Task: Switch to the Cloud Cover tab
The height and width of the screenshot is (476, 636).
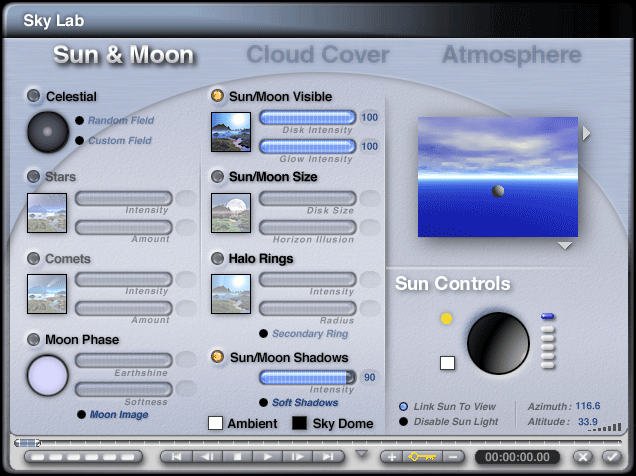Action: (x=316, y=54)
